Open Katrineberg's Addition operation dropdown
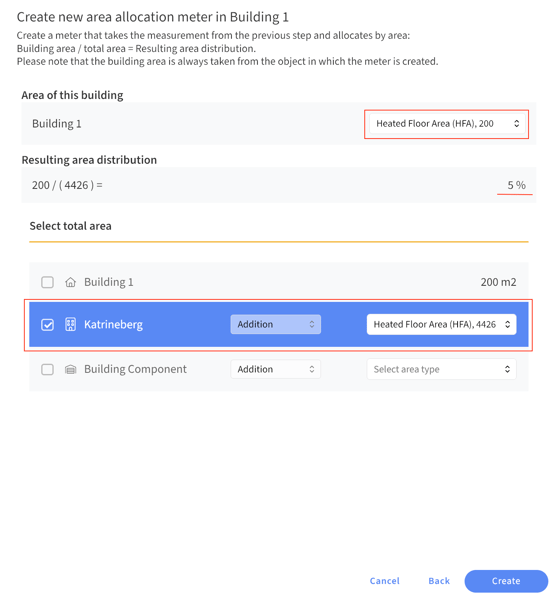557x598 pixels. pyautogui.click(x=275, y=324)
